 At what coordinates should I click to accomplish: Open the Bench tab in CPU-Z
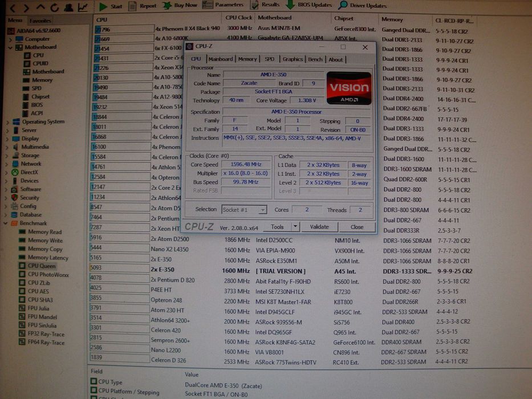(315, 59)
